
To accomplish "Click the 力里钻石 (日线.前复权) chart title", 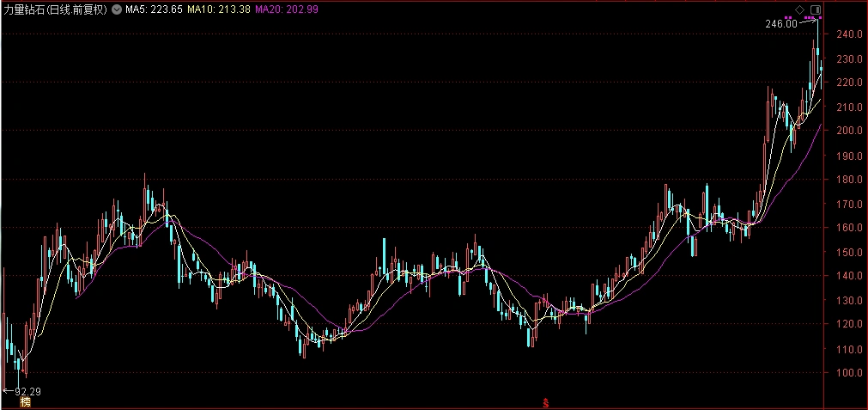I will coord(54,9).
